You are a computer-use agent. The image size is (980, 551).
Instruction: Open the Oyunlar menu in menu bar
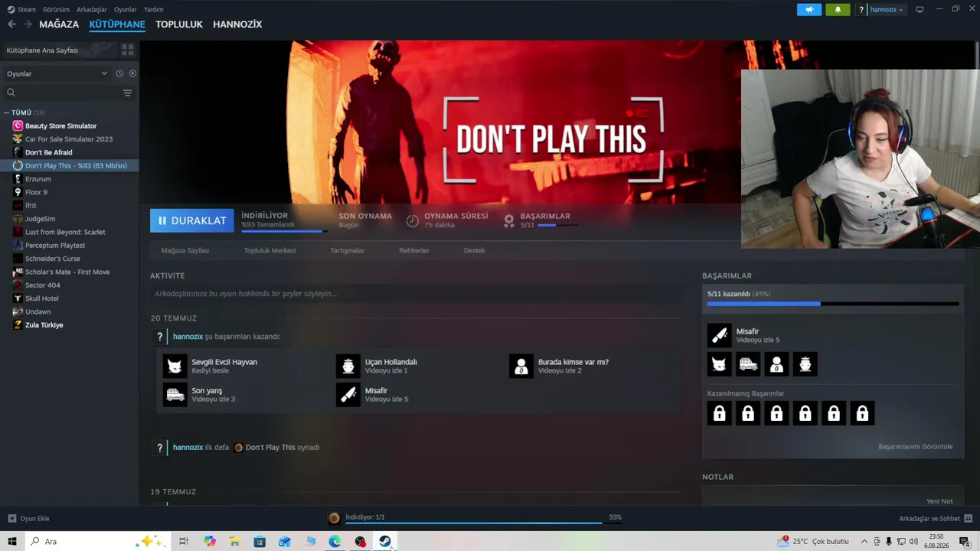pyautogui.click(x=126, y=10)
